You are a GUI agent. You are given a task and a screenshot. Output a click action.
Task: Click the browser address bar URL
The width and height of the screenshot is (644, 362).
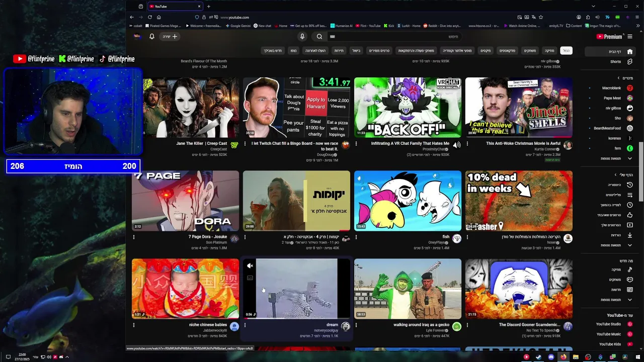click(234, 17)
